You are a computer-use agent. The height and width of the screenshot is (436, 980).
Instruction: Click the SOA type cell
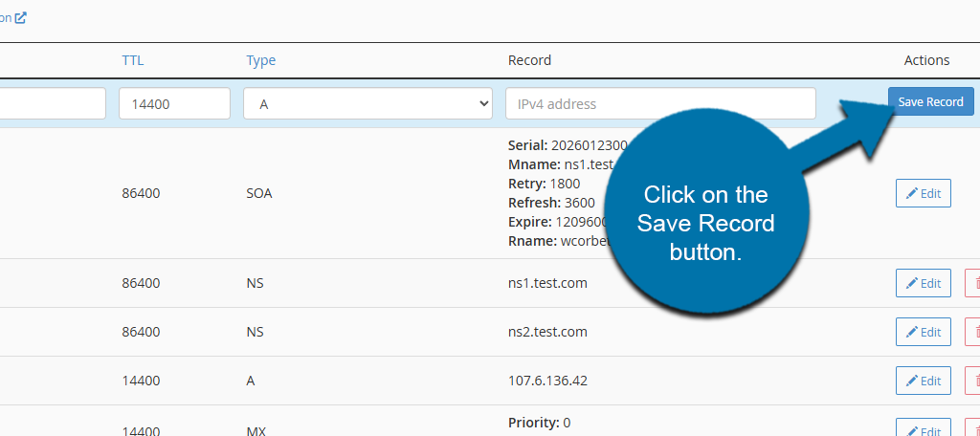tap(259, 194)
